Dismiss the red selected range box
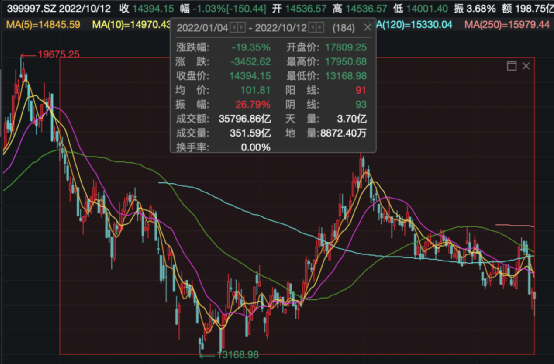The image size is (554, 364). tap(526, 66)
